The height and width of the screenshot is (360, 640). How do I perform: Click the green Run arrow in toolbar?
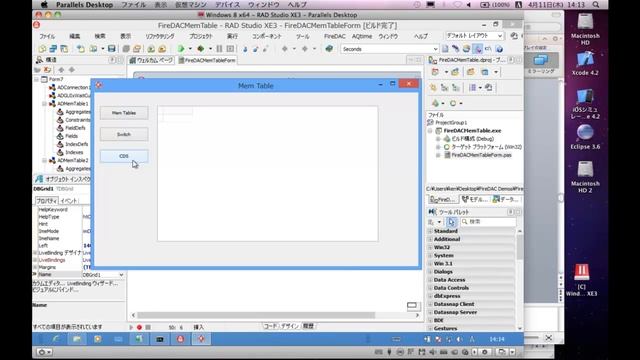181,49
